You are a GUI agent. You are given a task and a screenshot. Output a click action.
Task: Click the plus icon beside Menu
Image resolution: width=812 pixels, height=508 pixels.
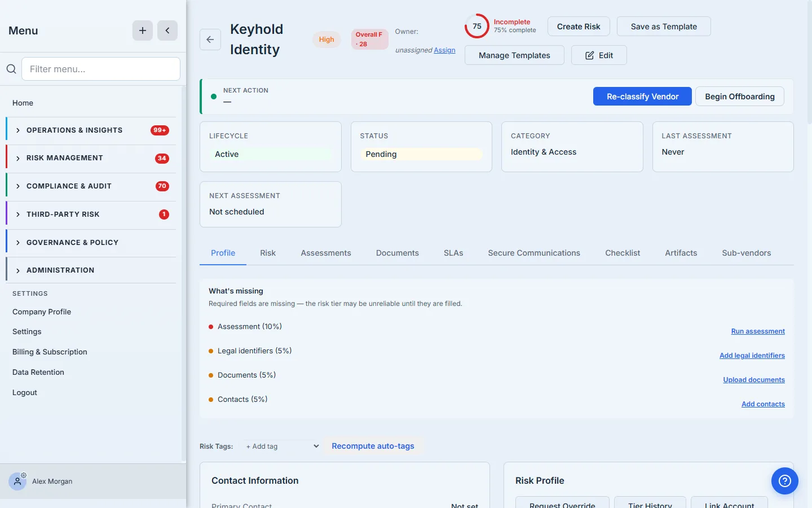pyautogui.click(x=143, y=30)
